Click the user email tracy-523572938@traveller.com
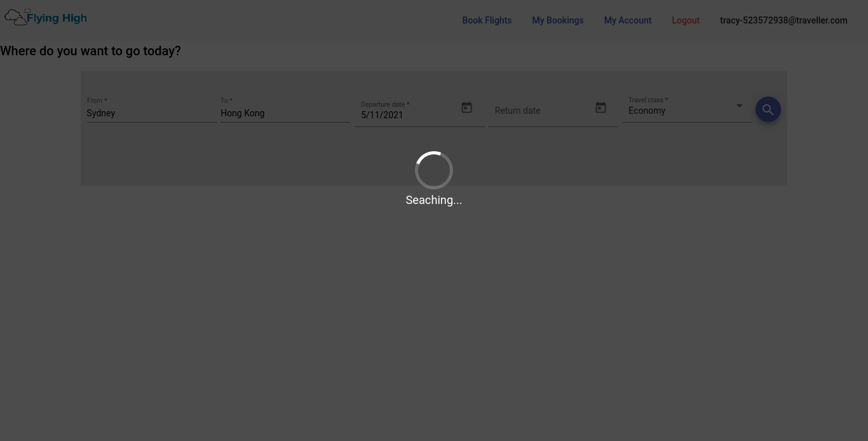 (x=783, y=20)
